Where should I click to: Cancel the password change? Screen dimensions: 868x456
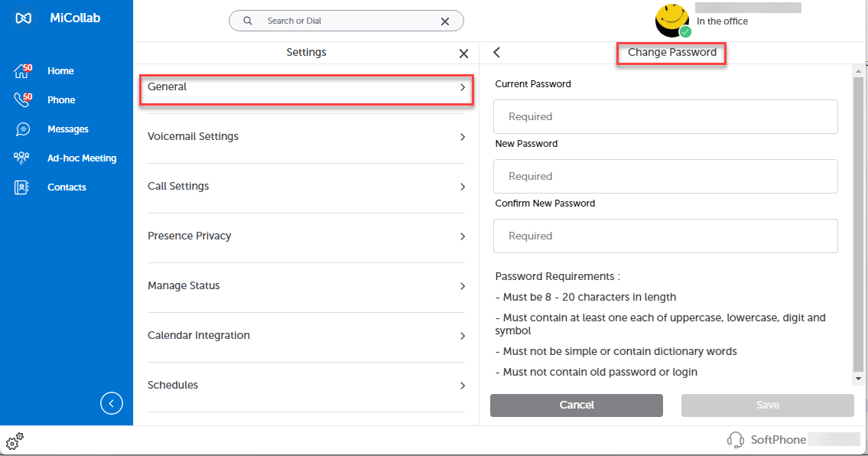[x=577, y=405]
